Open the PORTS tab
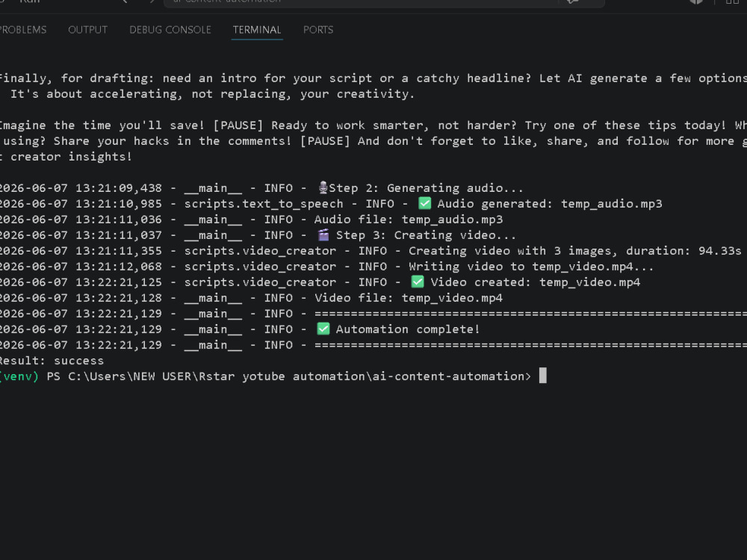747x560 pixels. pos(318,30)
